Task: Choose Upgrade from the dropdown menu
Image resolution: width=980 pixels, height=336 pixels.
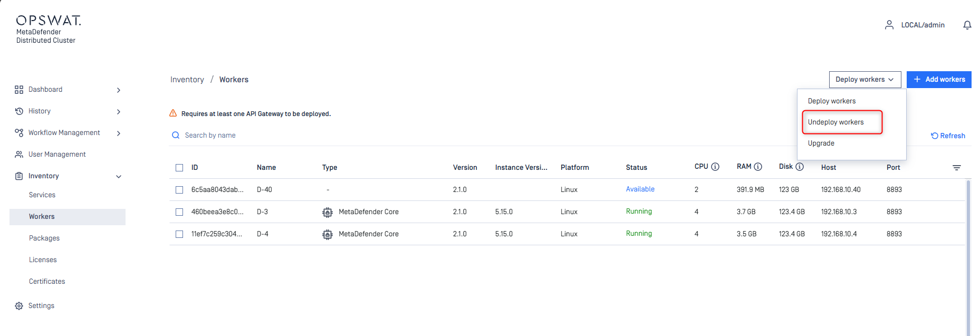Action: point(821,143)
